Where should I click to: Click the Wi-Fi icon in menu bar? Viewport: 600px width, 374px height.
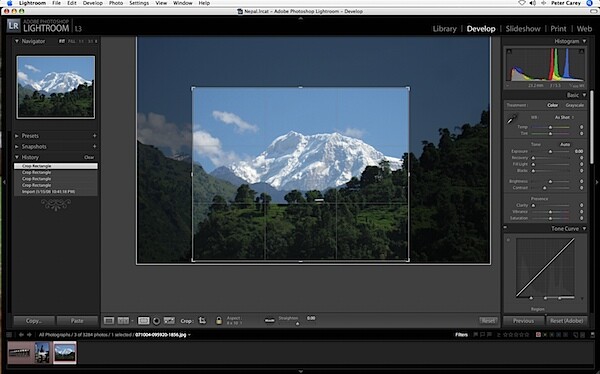coord(522,3)
